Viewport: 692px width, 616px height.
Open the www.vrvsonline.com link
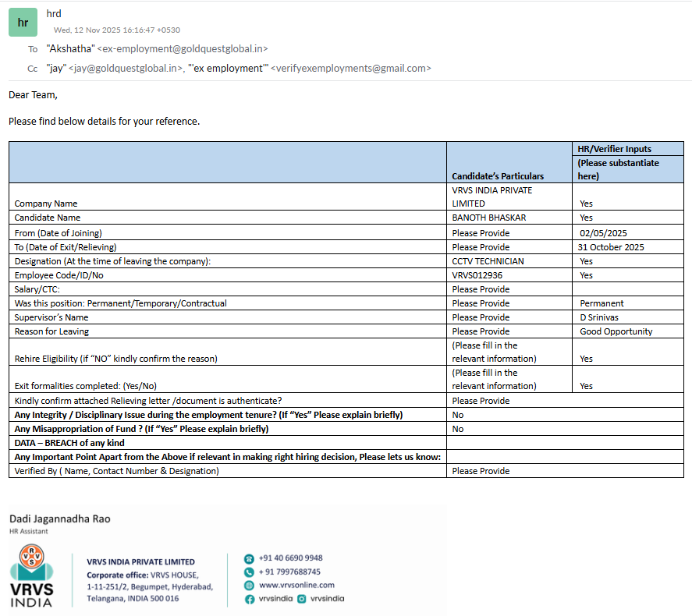click(296, 585)
